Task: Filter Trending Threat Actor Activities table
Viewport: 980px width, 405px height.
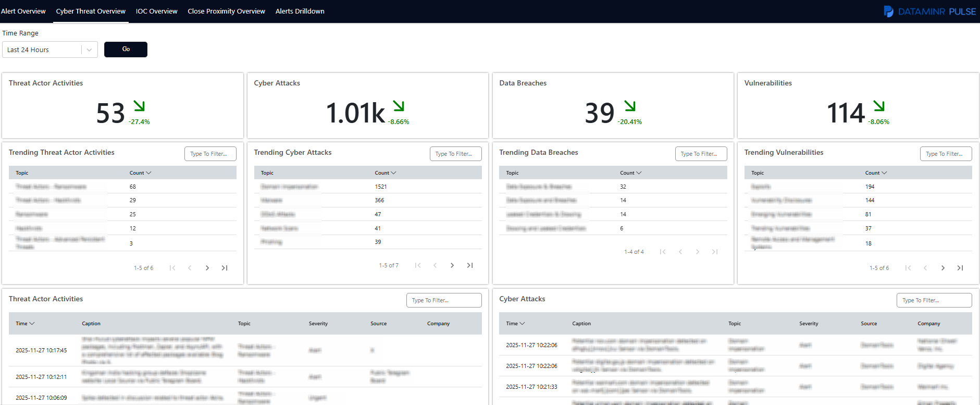Action: 210,154
